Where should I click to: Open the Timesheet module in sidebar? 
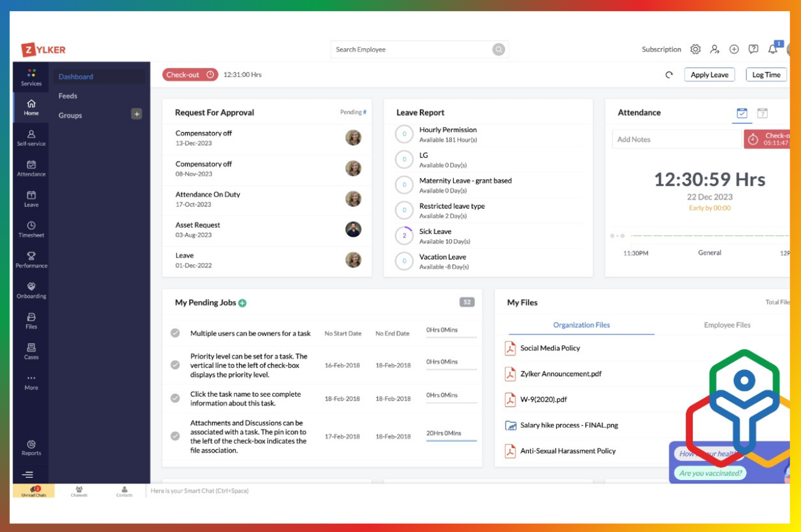click(31, 229)
